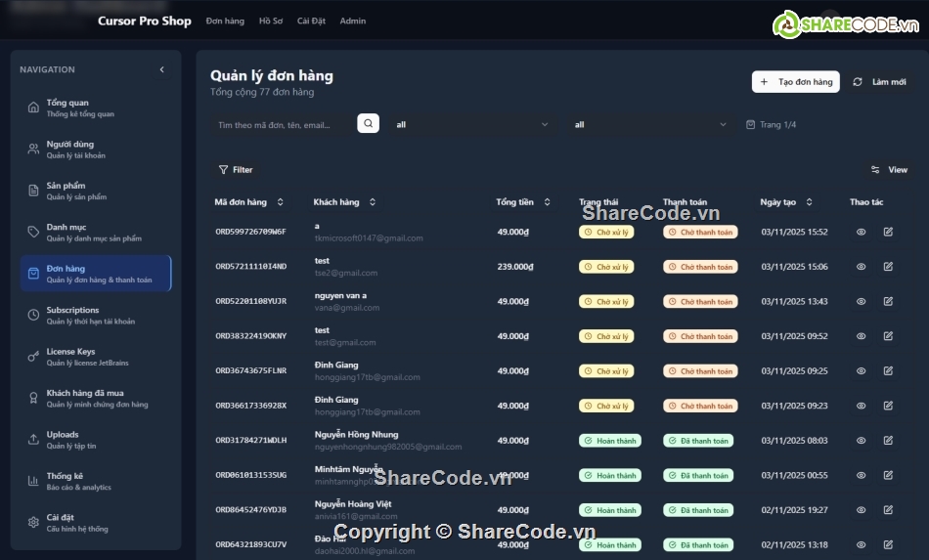
Task: Click the search magnifier button
Action: (368, 124)
